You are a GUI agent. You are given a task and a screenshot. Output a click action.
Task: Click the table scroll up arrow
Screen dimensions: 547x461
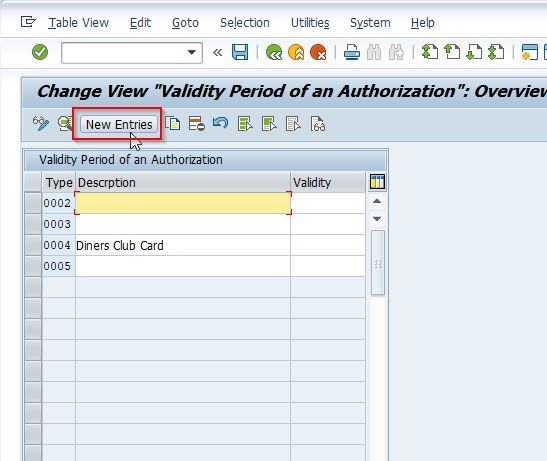[x=377, y=201]
